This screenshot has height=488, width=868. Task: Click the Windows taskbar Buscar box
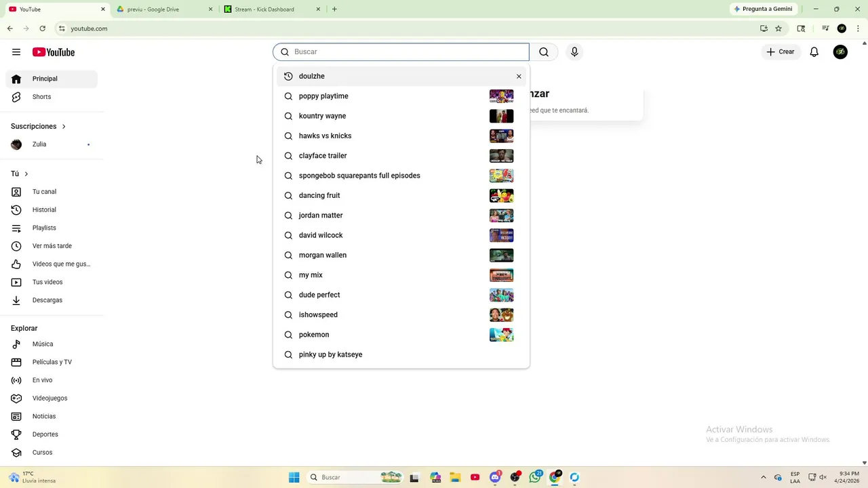tap(355, 477)
